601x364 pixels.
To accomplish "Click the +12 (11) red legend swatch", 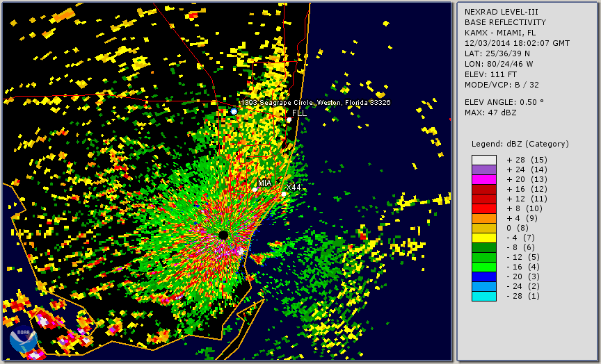I will 484,199.
